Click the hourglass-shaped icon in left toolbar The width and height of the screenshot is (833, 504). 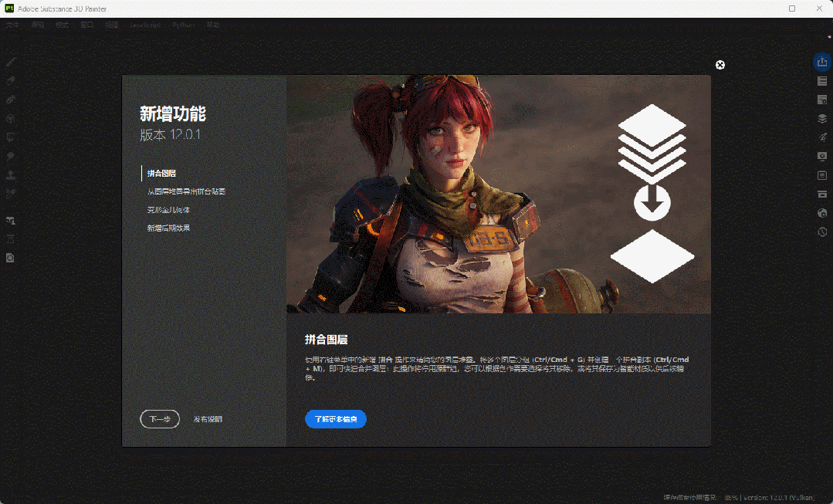pyautogui.click(x=10, y=239)
